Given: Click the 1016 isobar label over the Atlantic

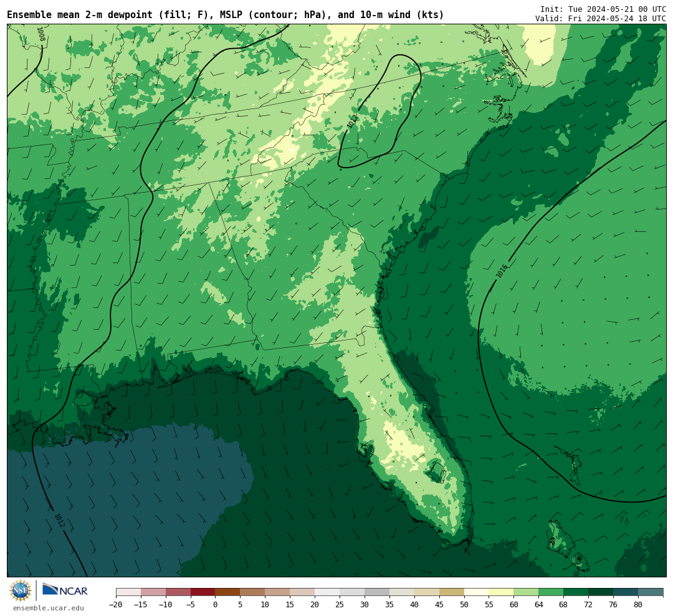Looking at the screenshot, I should [x=502, y=271].
